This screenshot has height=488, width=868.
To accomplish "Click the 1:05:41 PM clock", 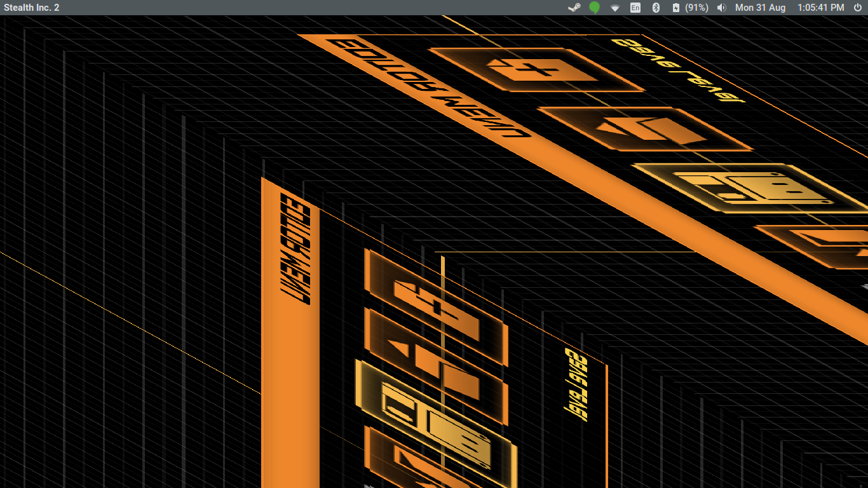I will coord(820,8).
